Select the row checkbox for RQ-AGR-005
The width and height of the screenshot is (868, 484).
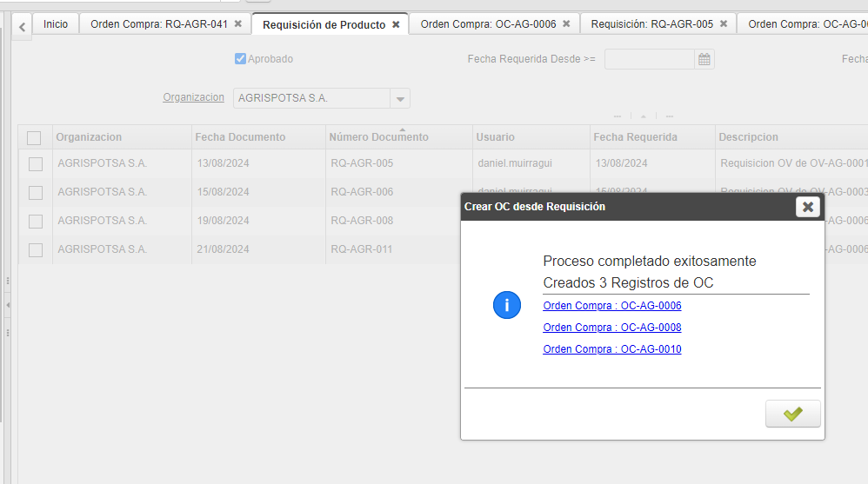pyautogui.click(x=36, y=163)
